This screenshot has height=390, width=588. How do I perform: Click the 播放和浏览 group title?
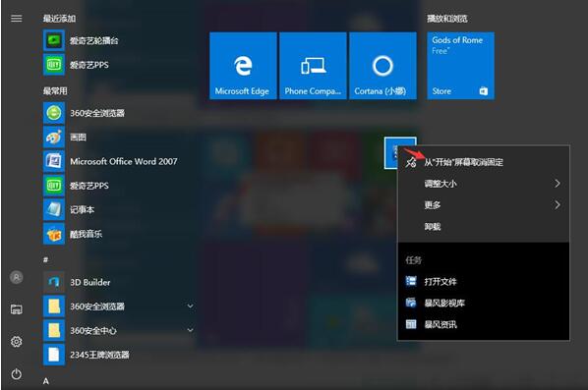(447, 19)
